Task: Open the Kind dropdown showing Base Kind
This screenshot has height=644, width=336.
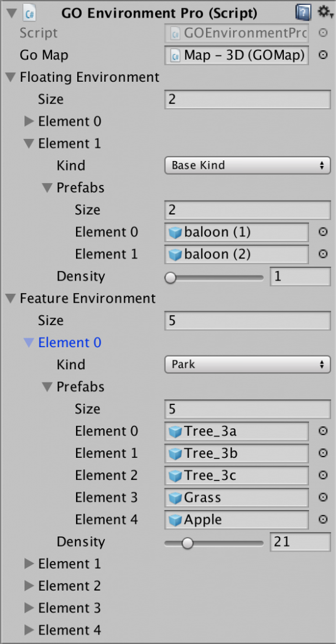Action: (x=247, y=165)
